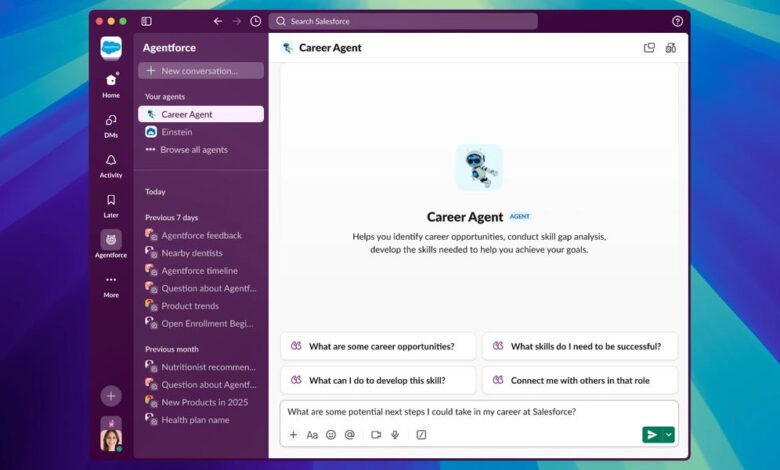Insert a mention with @ icon

(350, 435)
